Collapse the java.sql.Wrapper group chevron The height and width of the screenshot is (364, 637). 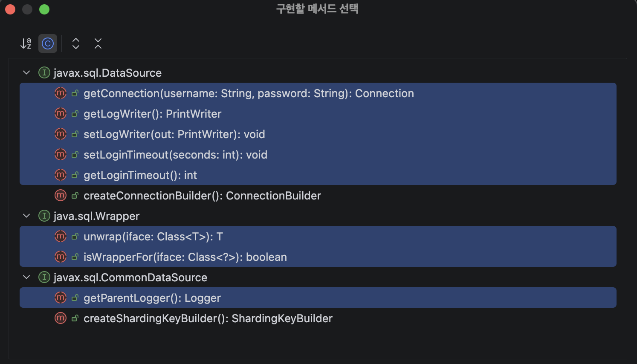pyautogui.click(x=26, y=216)
